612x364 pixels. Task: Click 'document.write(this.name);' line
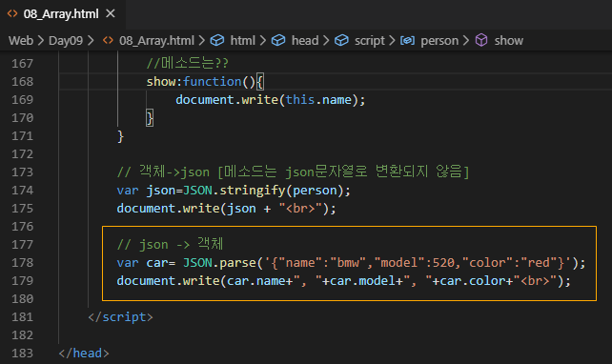[x=271, y=100]
